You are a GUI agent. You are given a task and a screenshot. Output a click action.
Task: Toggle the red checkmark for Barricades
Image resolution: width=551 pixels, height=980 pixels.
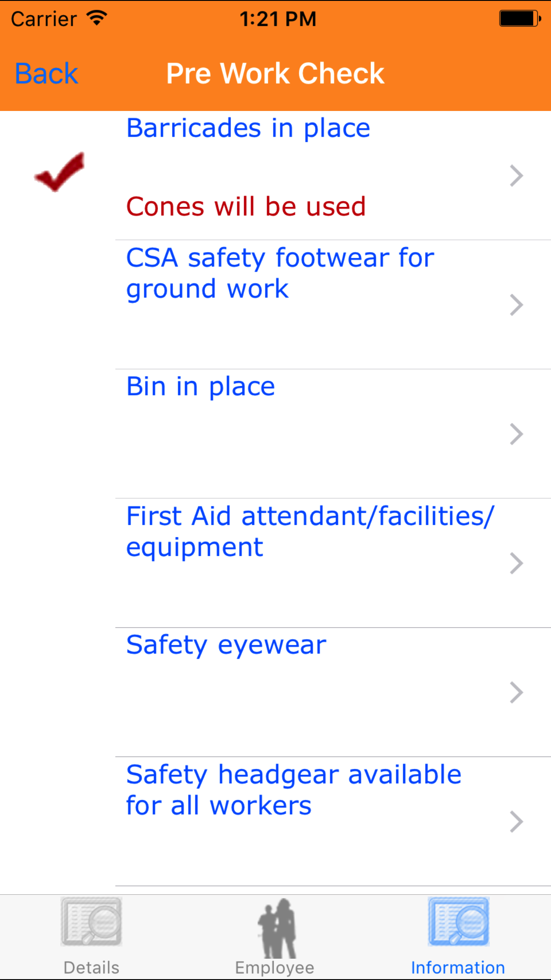coord(59,172)
